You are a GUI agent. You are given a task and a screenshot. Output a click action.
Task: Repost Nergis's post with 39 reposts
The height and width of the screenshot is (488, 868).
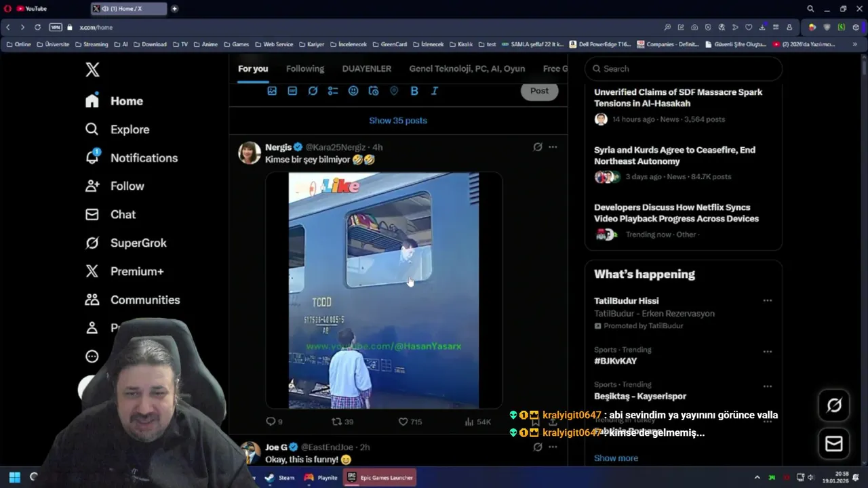[x=342, y=422]
